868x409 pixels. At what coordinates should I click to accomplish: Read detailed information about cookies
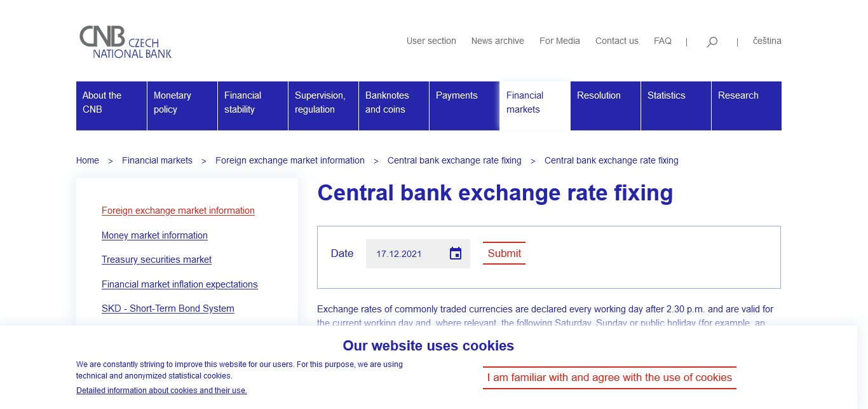point(161,391)
